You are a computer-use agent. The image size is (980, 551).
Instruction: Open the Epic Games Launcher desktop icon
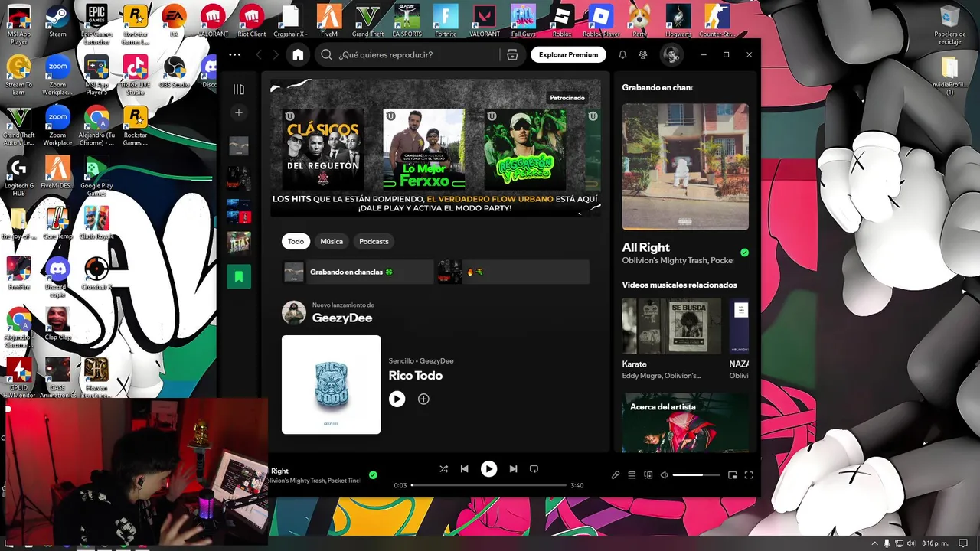(96, 23)
